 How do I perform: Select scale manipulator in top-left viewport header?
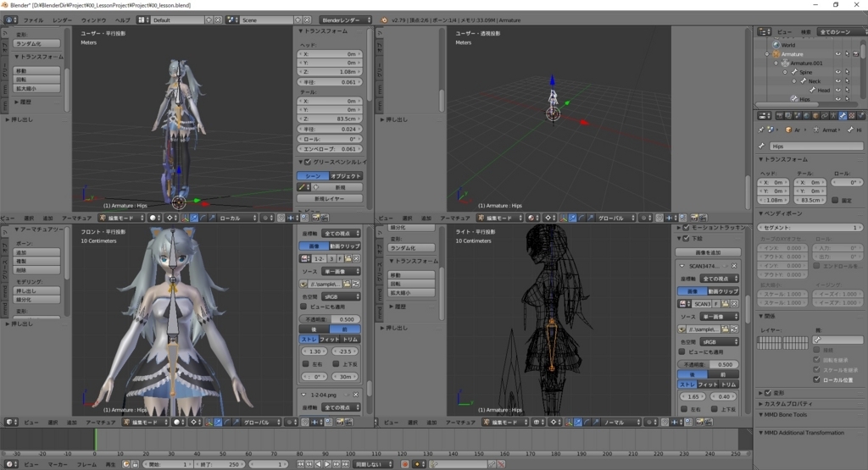coord(211,218)
